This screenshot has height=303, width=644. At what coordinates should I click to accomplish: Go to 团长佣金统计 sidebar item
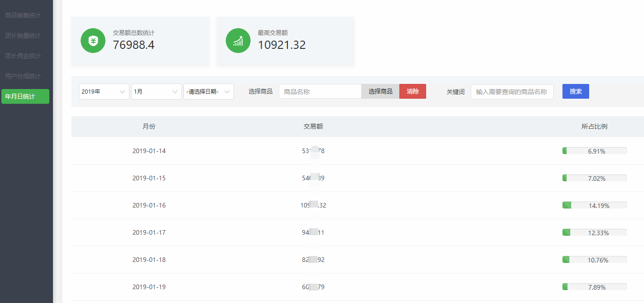(23, 56)
